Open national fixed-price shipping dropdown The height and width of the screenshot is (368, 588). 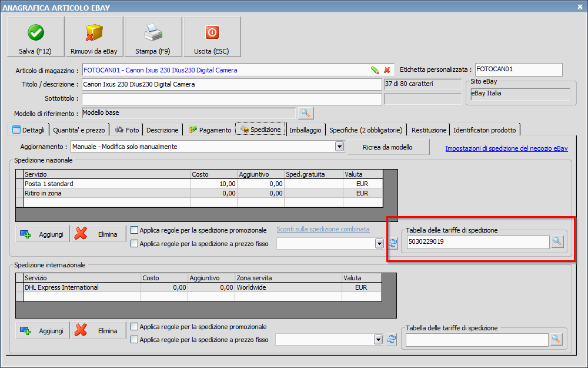[x=379, y=244]
